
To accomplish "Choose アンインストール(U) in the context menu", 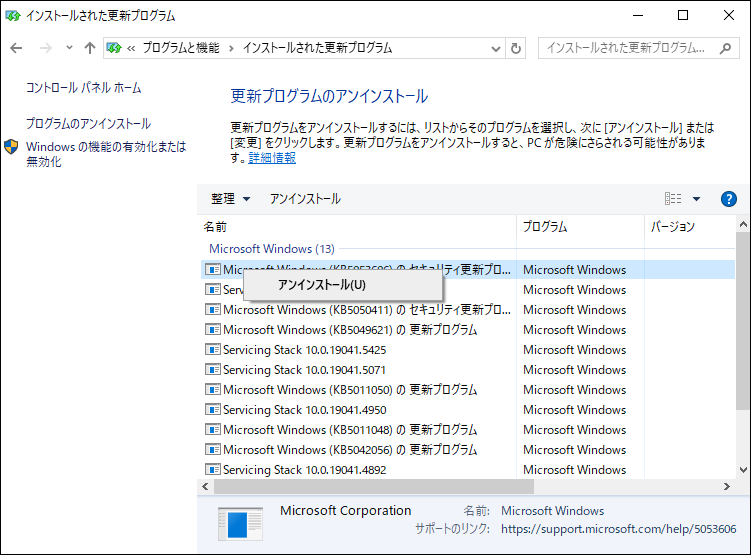I will pos(343,285).
